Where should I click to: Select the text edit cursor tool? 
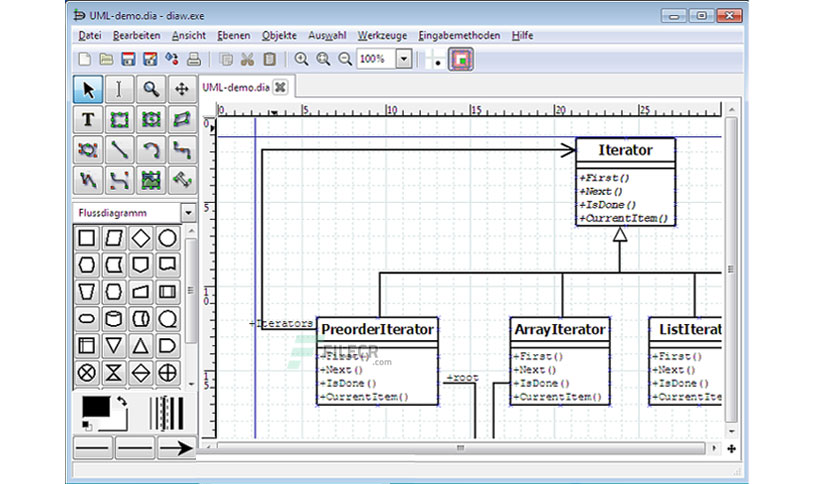tap(119, 89)
